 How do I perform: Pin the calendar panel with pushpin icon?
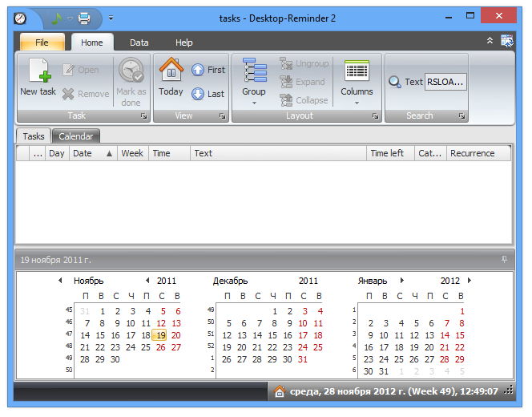(x=505, y=260)
